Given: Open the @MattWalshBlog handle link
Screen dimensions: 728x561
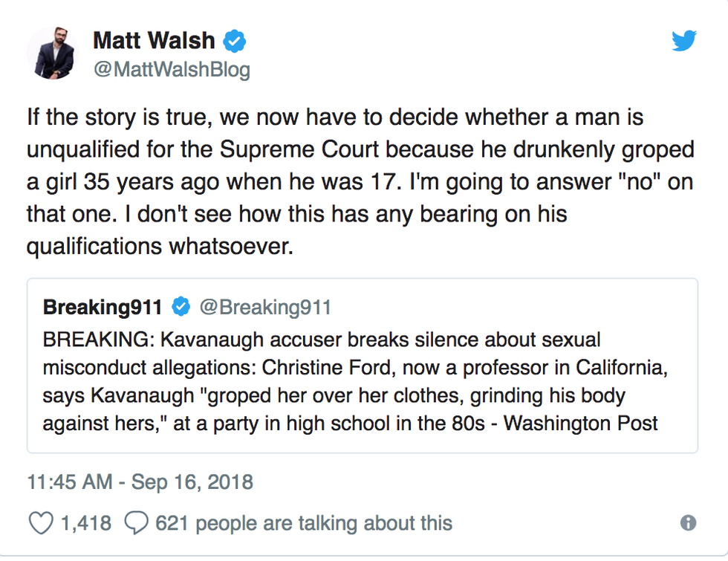Looking at the screenshot, I should (171, 70).
